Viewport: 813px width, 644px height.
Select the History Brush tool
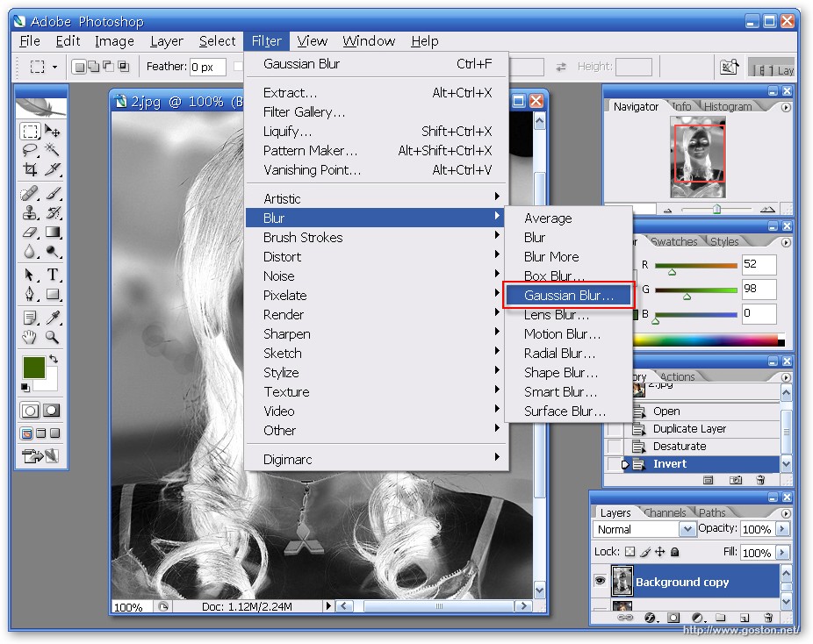click(52, 213)
